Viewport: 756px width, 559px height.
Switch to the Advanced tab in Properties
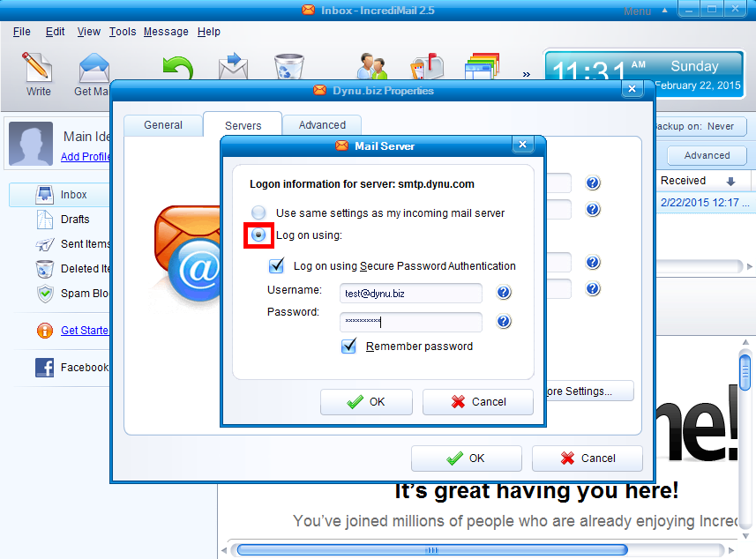322,125
